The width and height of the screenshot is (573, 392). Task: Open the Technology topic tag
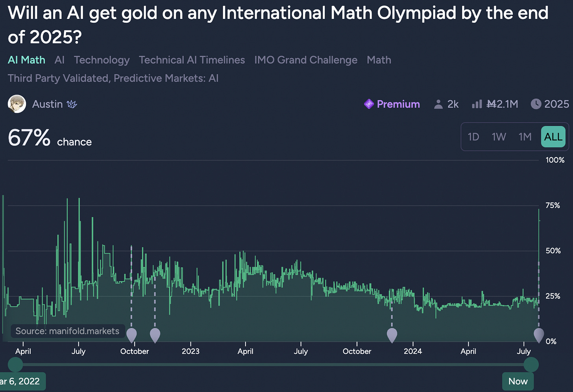point(102,60)
